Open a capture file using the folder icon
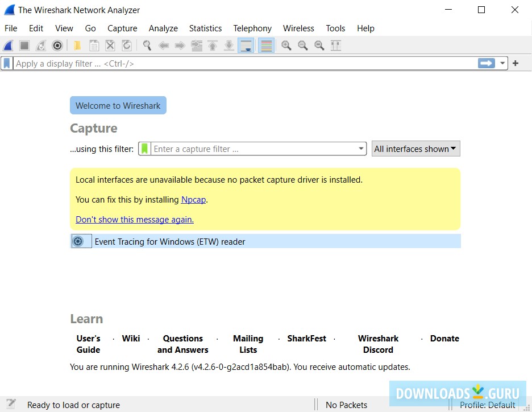The image size is (532, 412). pyautogui.click(x=77, y=45)
